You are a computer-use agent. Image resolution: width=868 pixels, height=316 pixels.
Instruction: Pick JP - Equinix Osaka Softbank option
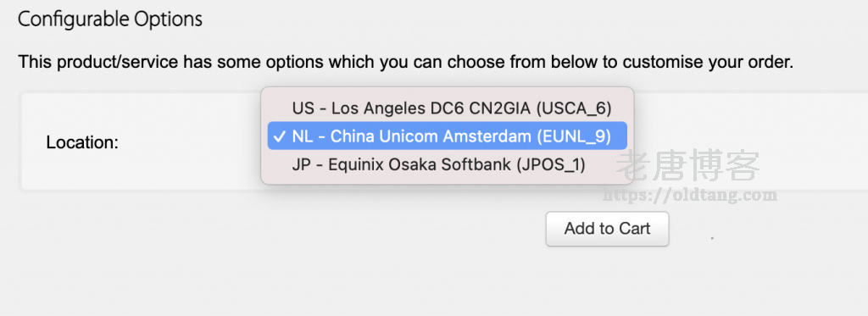pos(448,164)
